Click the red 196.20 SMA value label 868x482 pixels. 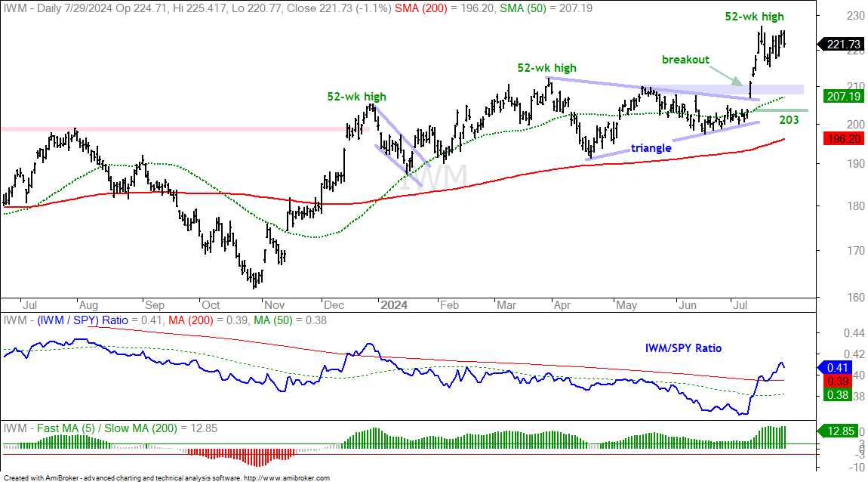pyautogui.click(x=843, y=138)
